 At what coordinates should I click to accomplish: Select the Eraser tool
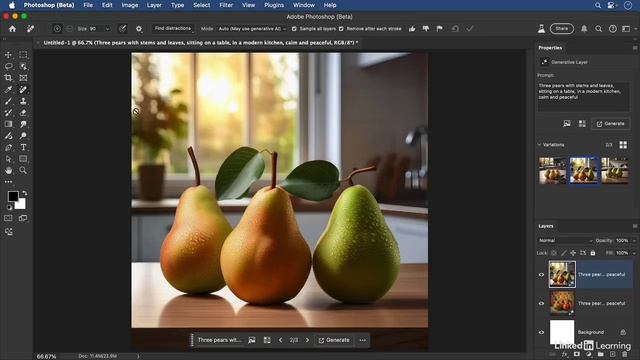23,113
